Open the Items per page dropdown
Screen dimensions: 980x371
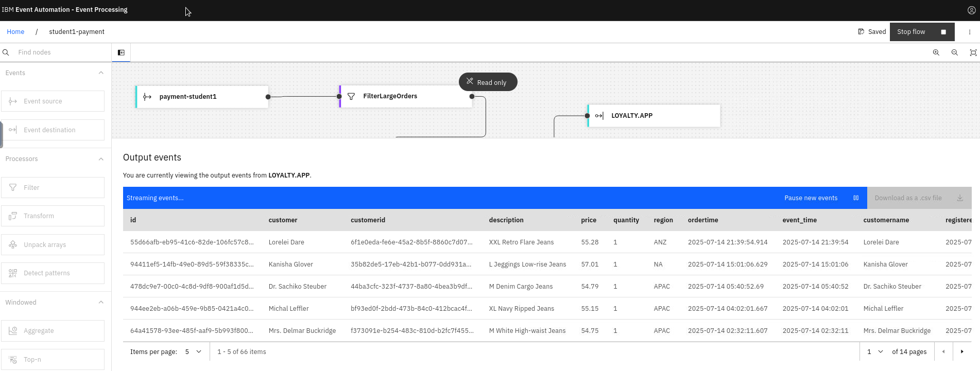click(x=193, y=352)
